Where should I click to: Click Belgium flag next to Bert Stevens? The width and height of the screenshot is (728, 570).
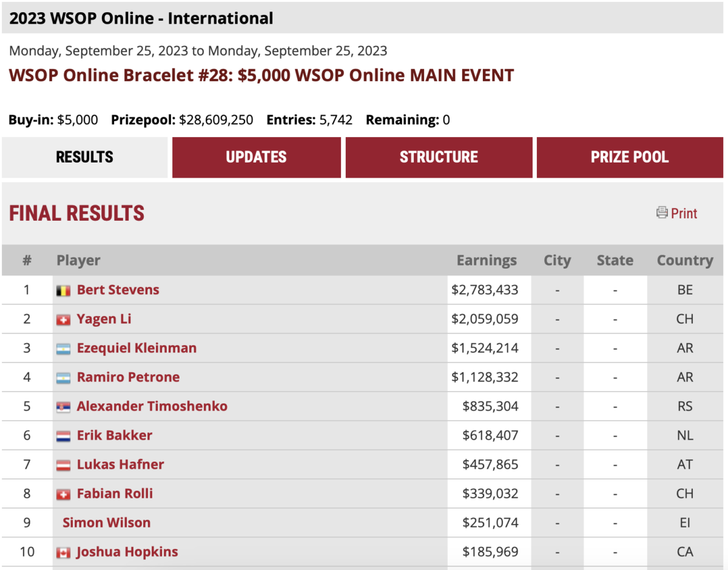coord(63,290)
